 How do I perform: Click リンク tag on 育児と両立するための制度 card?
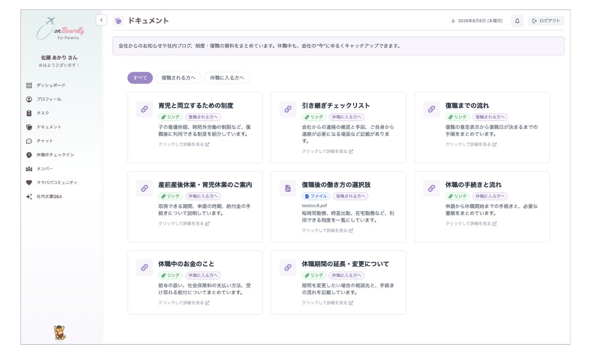(170, 117)
